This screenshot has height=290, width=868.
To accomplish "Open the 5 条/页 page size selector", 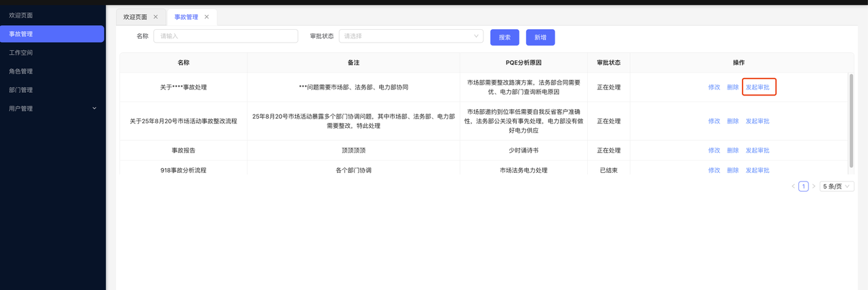I will pos(836,186).
